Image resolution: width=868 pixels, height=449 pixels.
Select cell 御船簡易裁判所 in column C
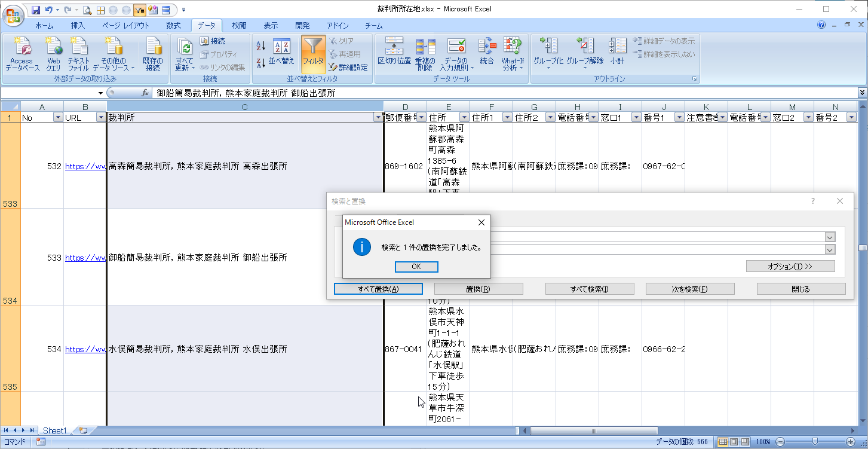click(245, 258)
